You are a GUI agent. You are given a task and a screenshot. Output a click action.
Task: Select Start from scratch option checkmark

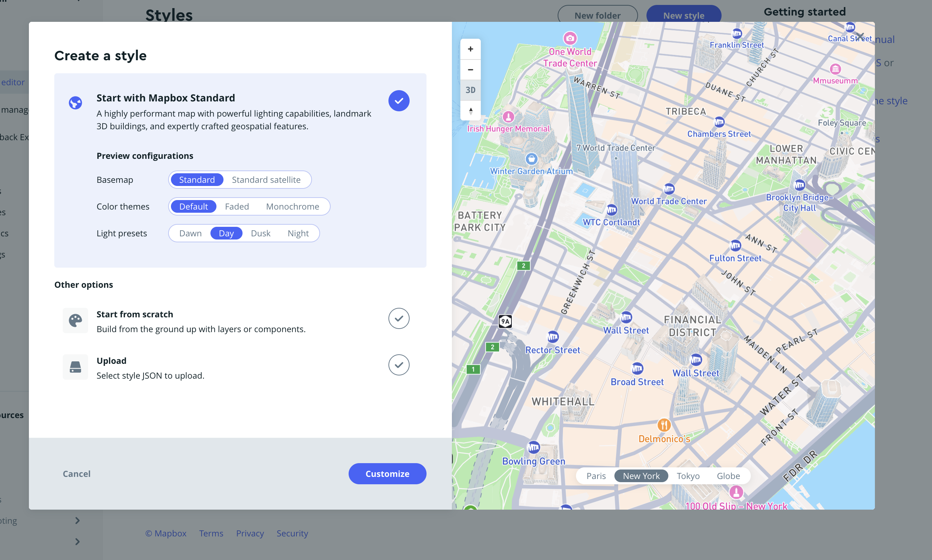point(399,318)
